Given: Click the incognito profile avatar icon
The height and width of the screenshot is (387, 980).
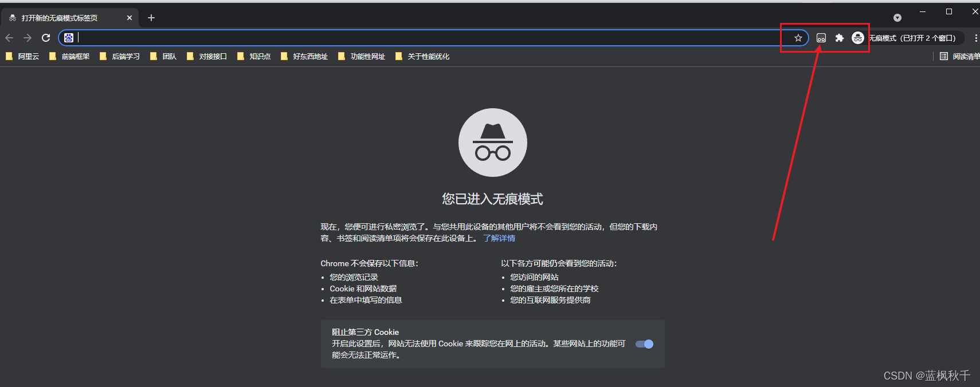Looking at the screenshot, I should coord(858,38).
